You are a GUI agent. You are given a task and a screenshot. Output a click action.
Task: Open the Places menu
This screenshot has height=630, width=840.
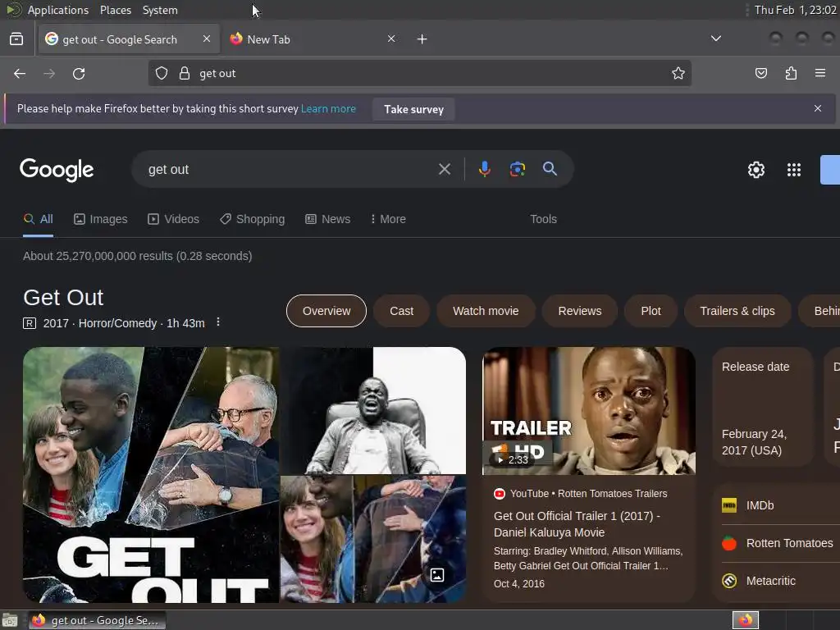tap(115, 10)
